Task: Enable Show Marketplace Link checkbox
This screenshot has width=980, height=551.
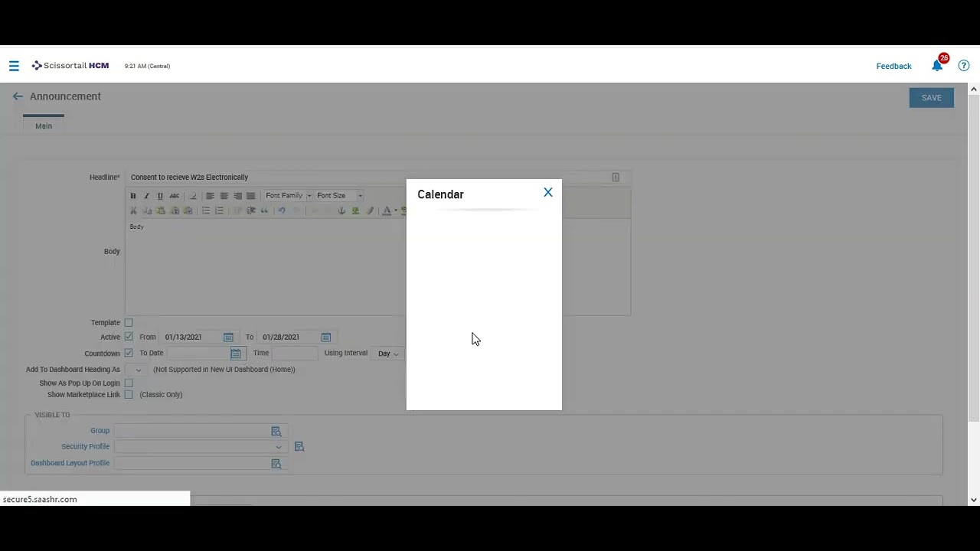Action: [129, 395]
